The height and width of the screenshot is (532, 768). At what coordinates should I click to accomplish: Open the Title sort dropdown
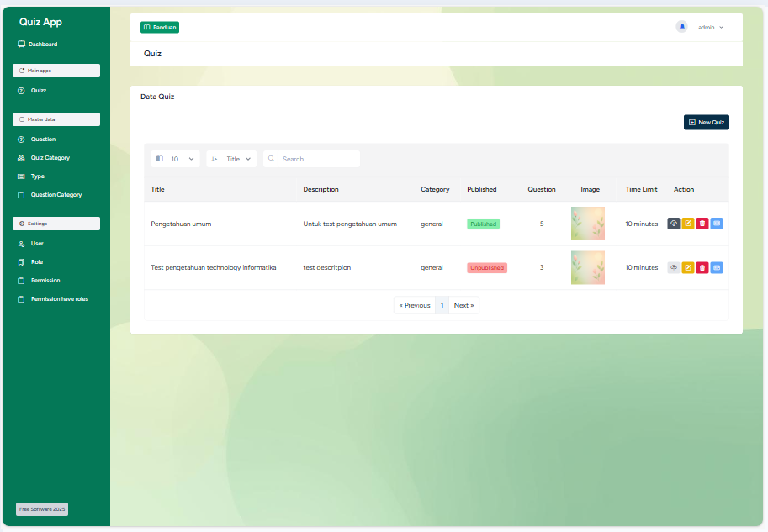[x=231, y=159]
